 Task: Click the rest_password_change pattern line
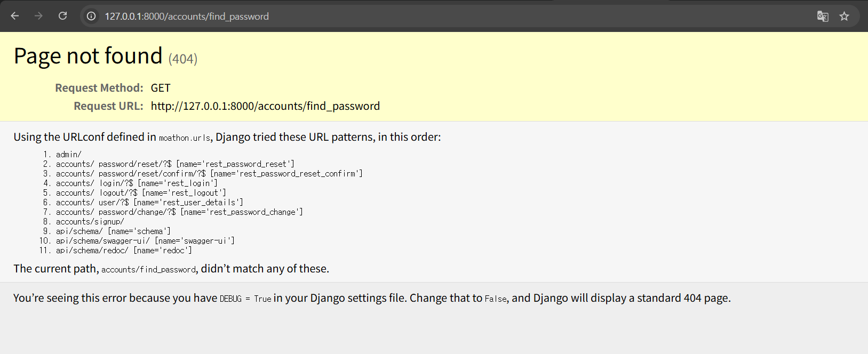[x=179, y=212]
